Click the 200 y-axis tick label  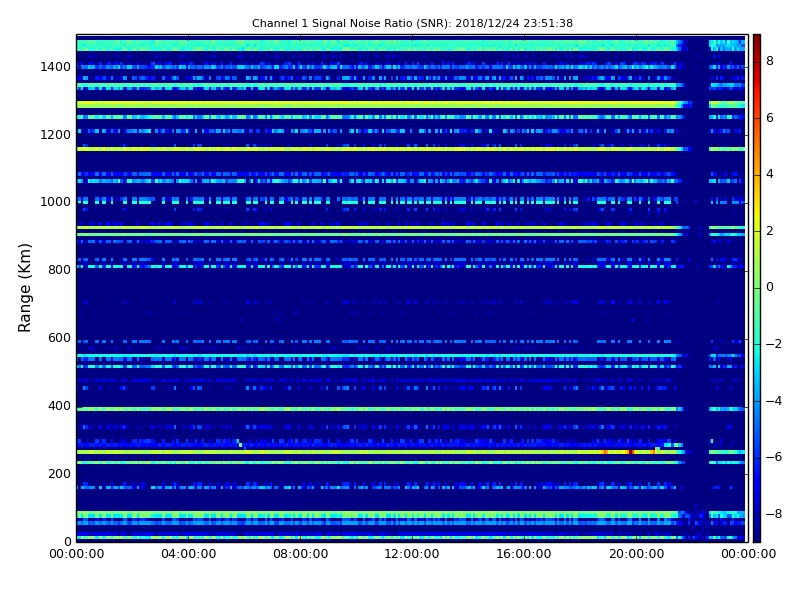[59, 473]
